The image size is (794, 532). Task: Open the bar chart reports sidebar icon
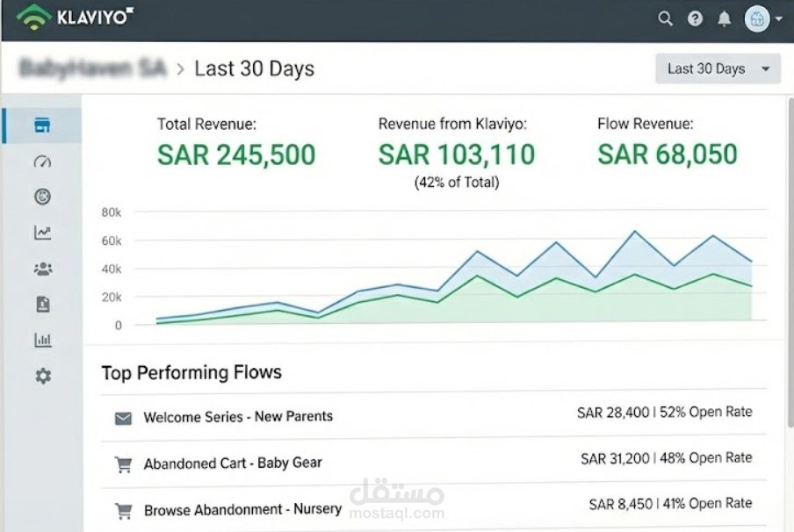[42, 340]
